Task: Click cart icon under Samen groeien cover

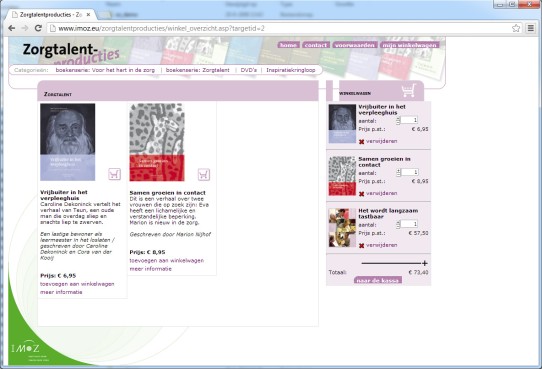Action: [x=204, y=174]
